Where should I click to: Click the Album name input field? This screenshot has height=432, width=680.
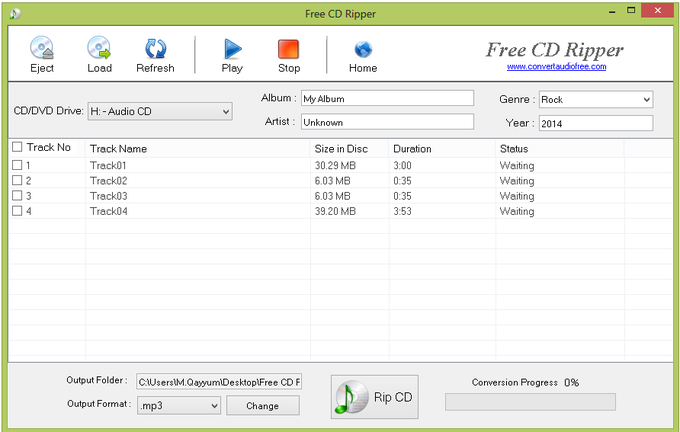(x=386, y=99)
